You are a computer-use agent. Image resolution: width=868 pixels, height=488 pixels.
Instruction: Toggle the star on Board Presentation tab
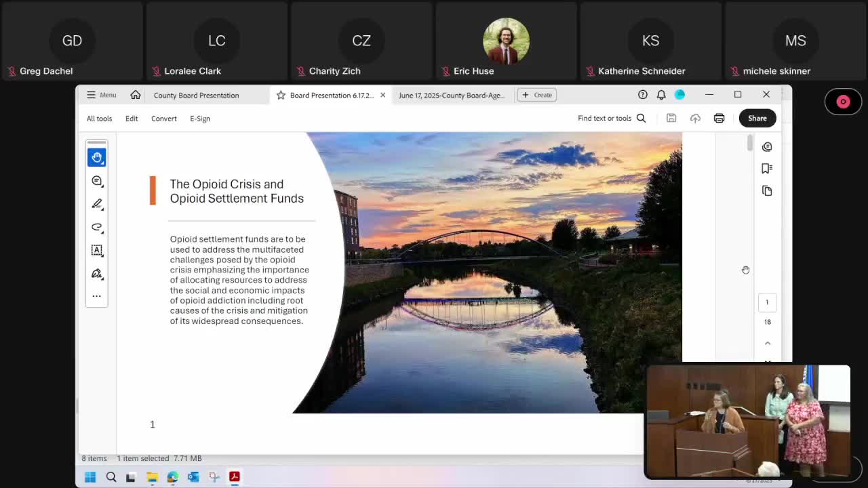[x=281, y=95]
